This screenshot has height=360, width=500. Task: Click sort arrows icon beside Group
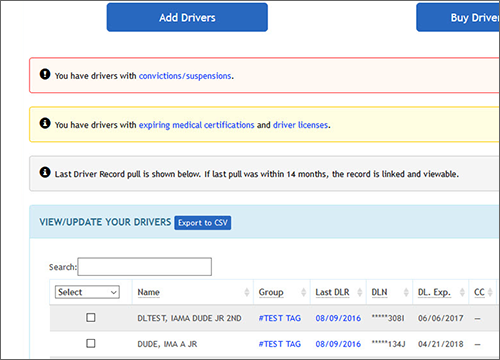303,292
